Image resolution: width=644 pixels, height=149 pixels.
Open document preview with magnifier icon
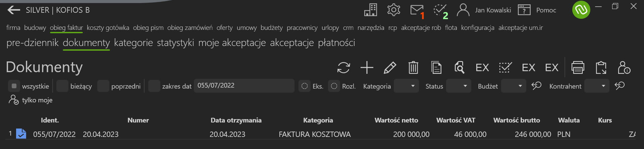pyautogui.click(x=459, y=67)
